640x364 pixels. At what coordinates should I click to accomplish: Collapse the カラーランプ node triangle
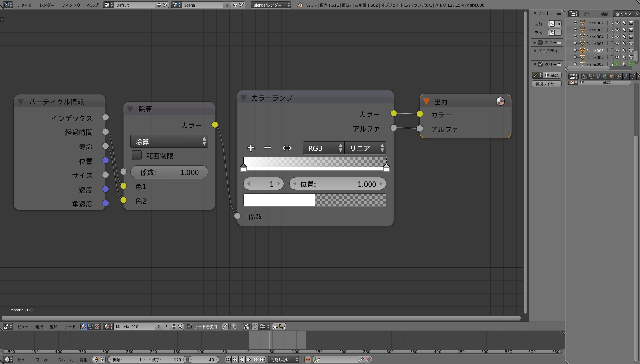[x=244, y=98]
